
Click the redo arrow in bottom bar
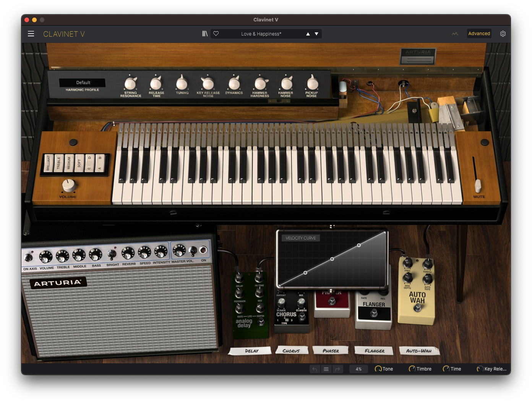pyautogui.click(x=337, y=369)
